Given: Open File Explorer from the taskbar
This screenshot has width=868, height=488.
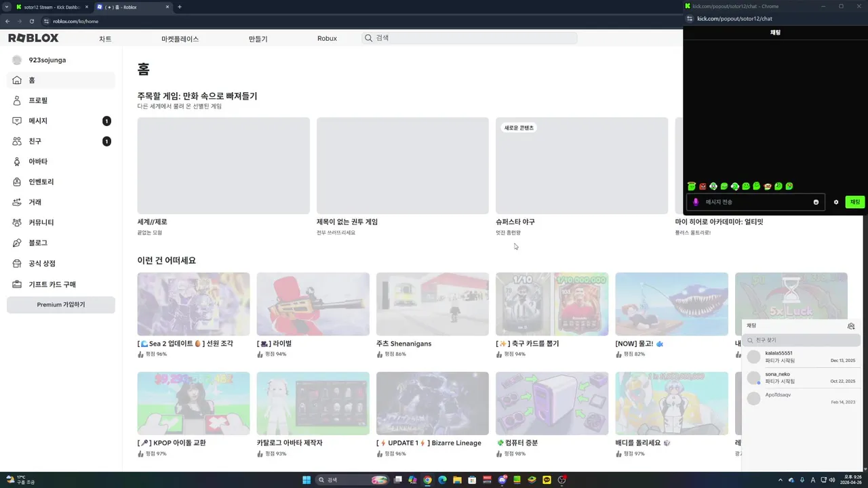Looking at the screenshot, I should 457,480.
